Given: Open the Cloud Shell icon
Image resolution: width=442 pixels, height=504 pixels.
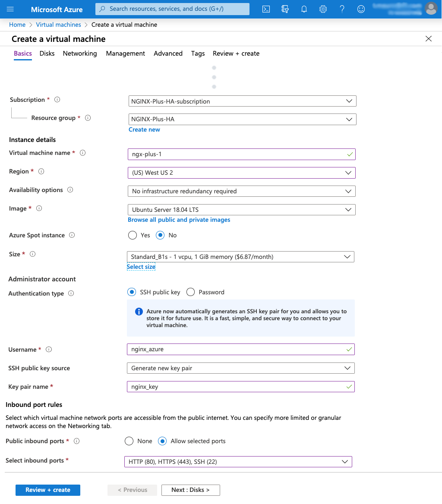Looking at the screenshot, I should 266,9.
